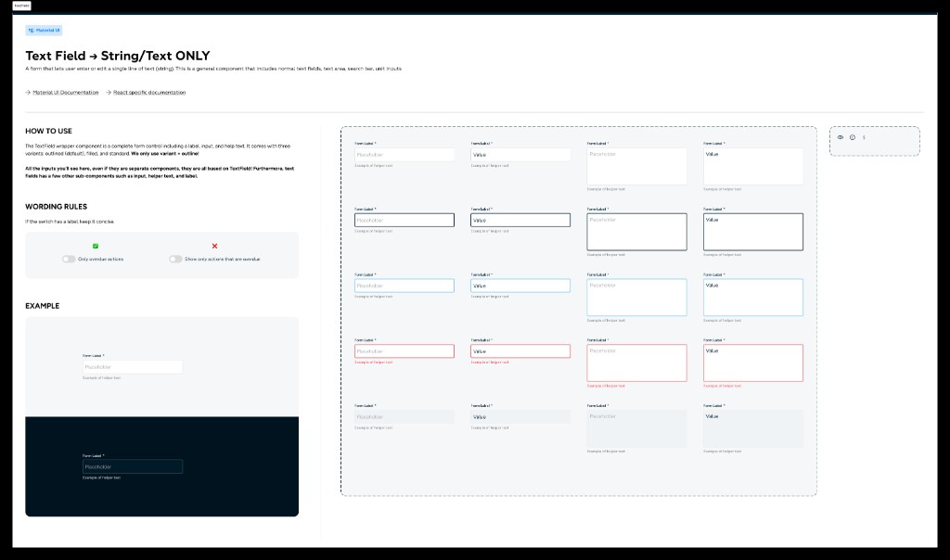This screenshot has width=950, height=560.
Task: Click the blue-bordered single-line Value field
Action: (x=520, y=286)
